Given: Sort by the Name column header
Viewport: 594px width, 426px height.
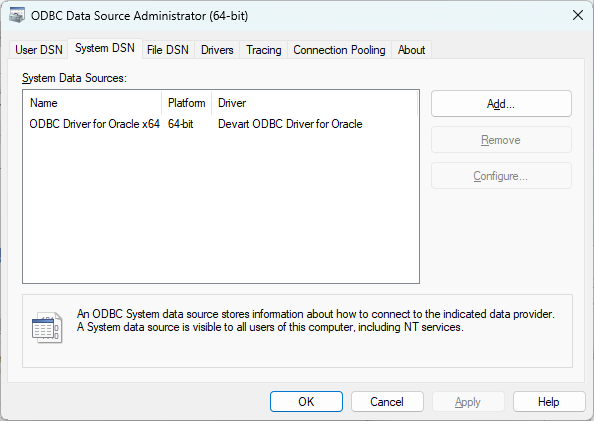Looking at the screenshot, I should pos(92,103).
